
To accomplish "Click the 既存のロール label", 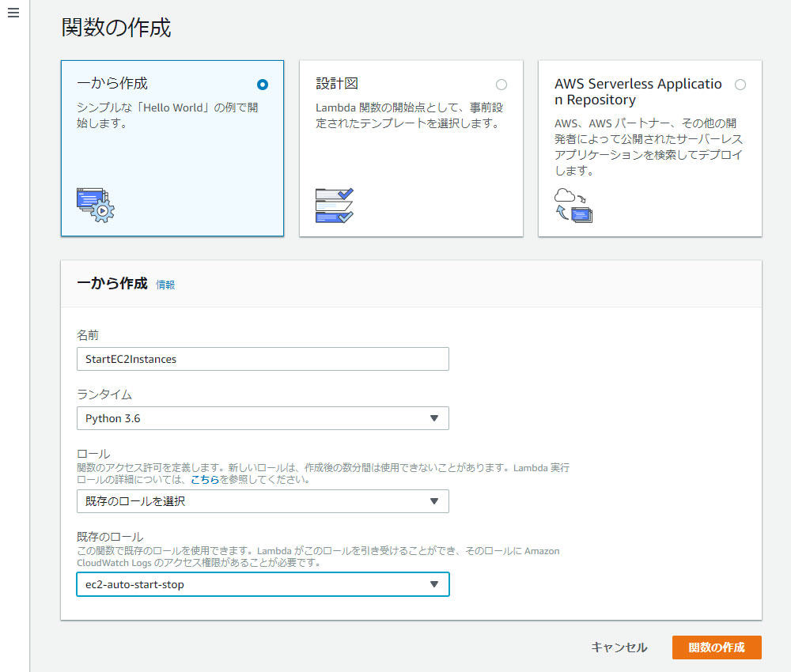I will pos(110,537).
